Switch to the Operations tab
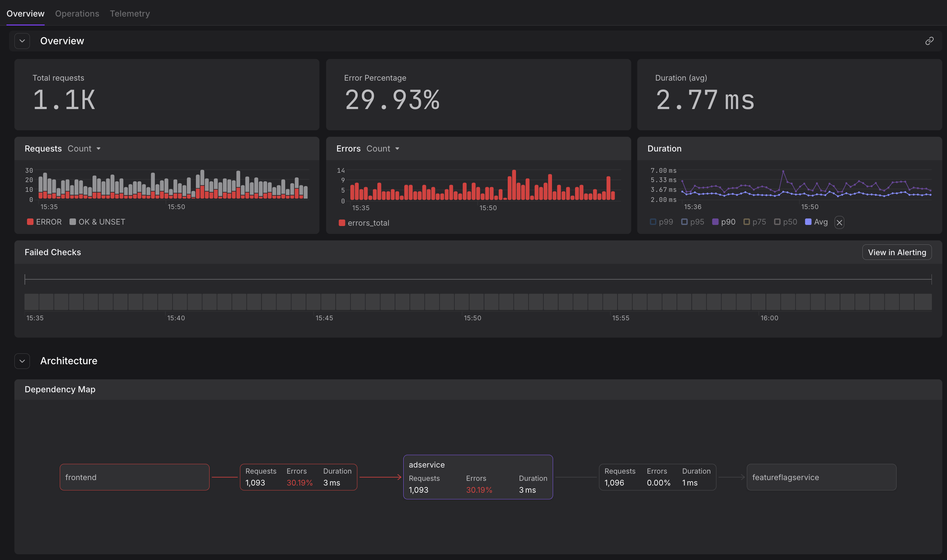The width and height of the screenshot is (947, 560). pyautogui.click(x=77, y=14)
